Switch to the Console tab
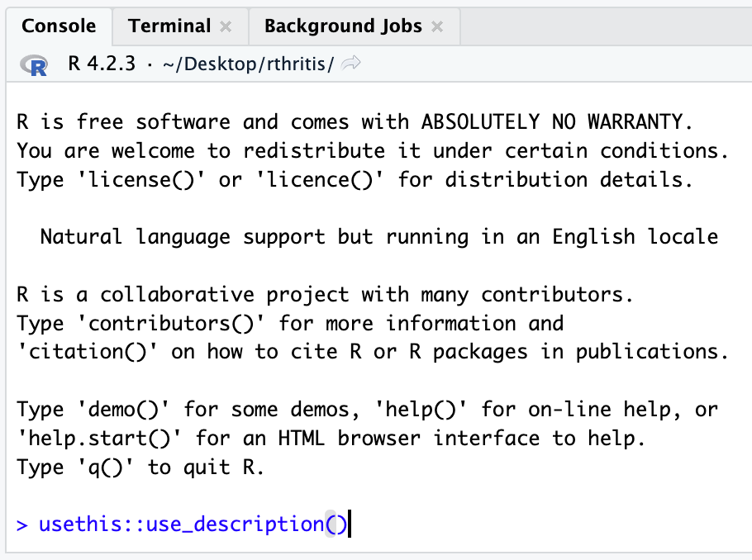Viewport: 752px width, 560px height. pos(58,26)
